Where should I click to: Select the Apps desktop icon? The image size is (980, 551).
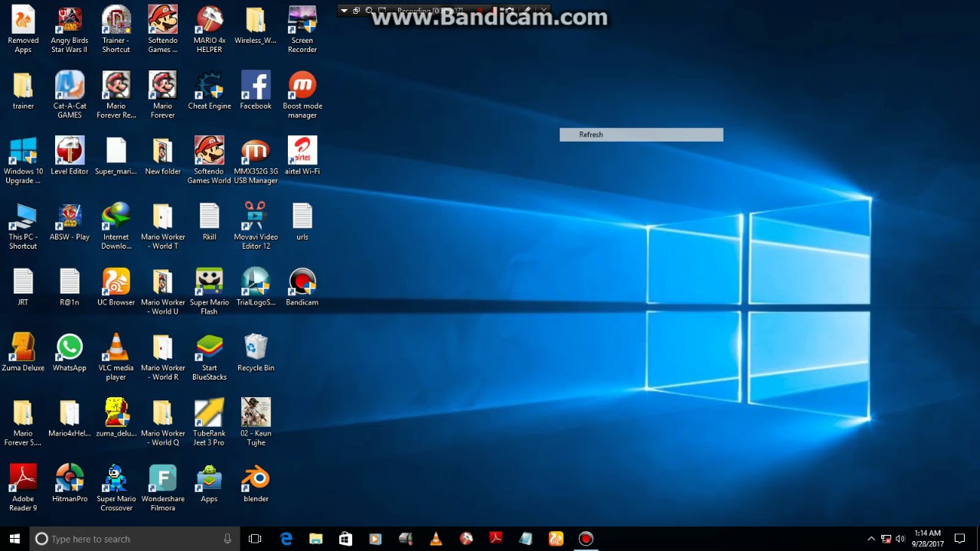[x=209, y=484]
